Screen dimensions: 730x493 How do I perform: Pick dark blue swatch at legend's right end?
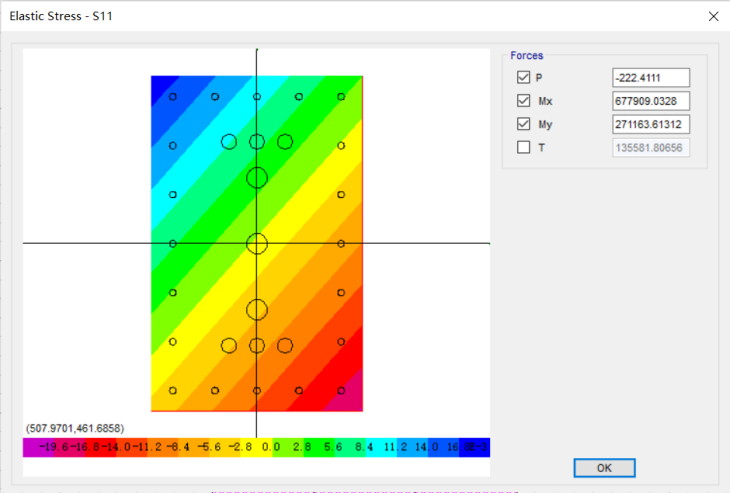coord(481,448)
